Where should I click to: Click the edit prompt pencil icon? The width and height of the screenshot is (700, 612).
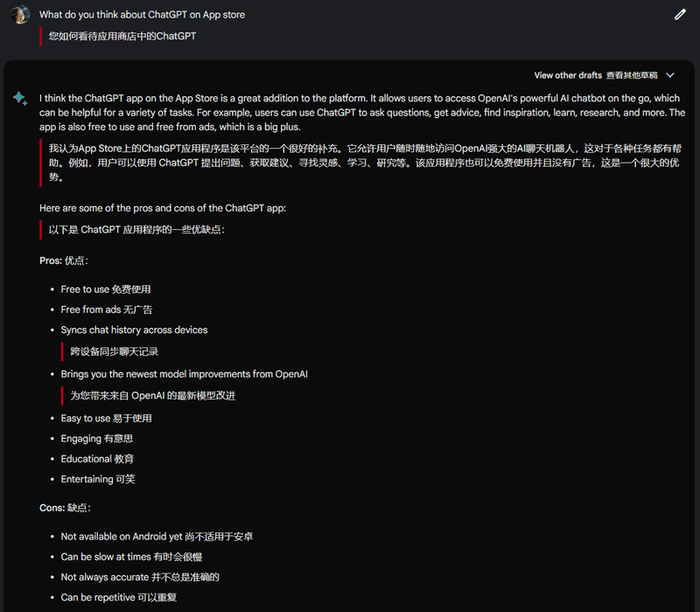tap(681, 15)
